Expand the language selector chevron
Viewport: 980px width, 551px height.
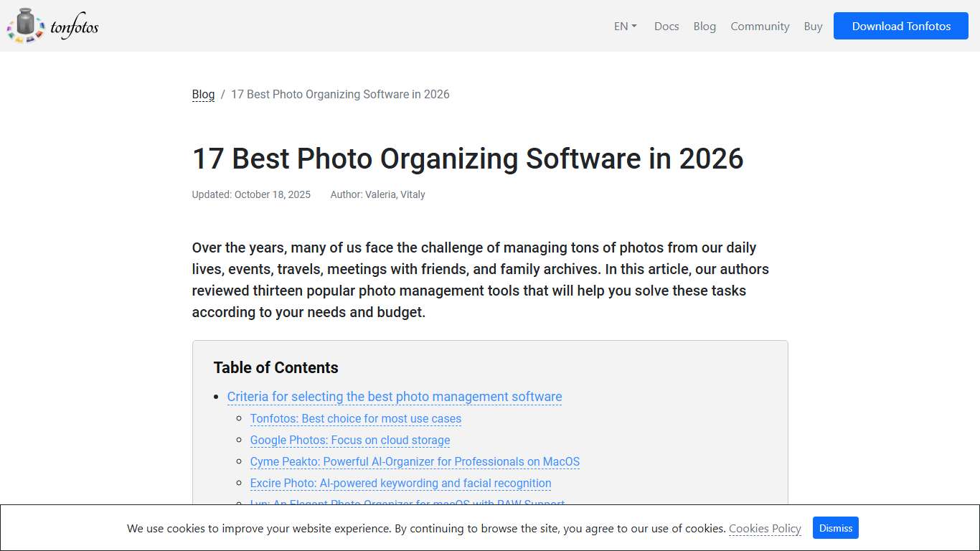pyautogui.click(x=634, y=26)
